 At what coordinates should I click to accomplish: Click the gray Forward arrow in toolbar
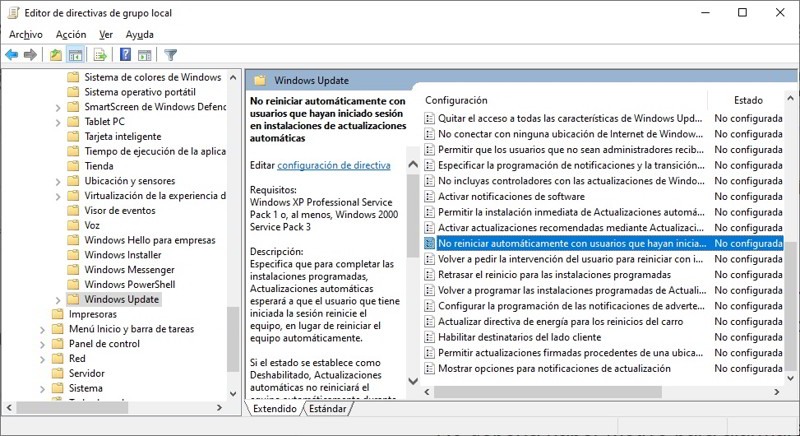click(x=30, y=55)
